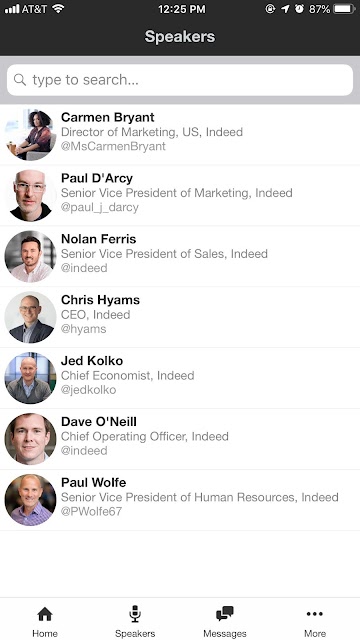
Task: Open Dave O'Neill's speaker details
Action: [180, 439]
